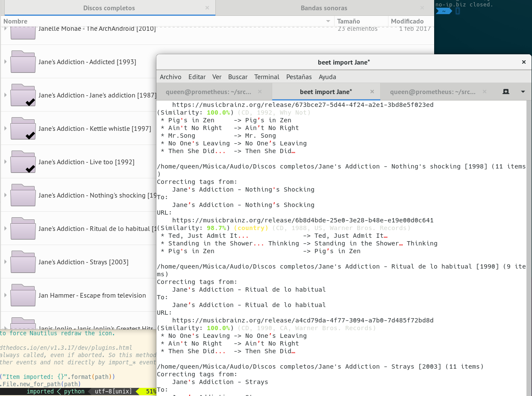Sort files by Tamaño column

361,21
